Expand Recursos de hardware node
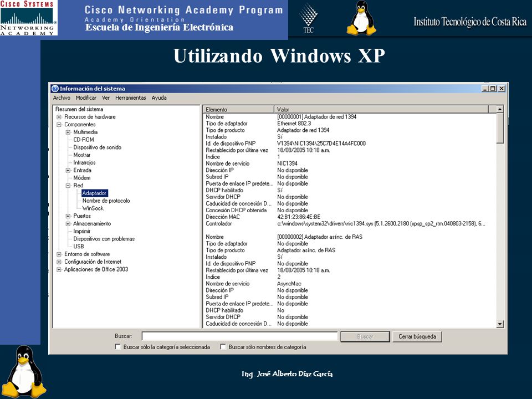 tap(59, 117)
